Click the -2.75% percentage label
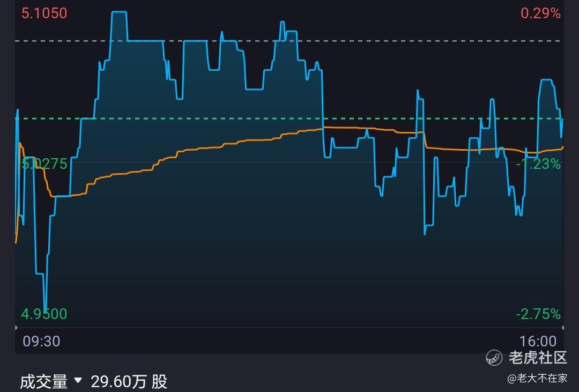This screenshot has height=392, width=579. pos(538,314)
